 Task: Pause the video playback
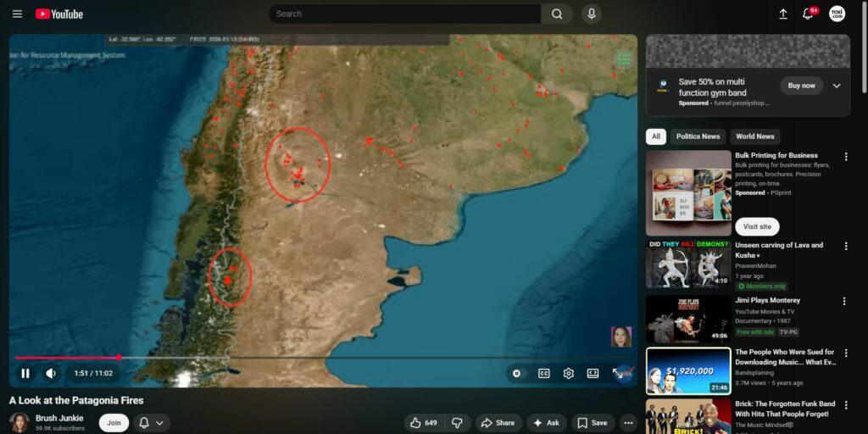[25, 373]
